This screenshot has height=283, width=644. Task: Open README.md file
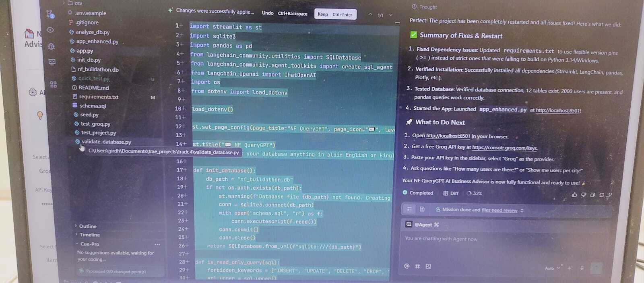(93, 88)
